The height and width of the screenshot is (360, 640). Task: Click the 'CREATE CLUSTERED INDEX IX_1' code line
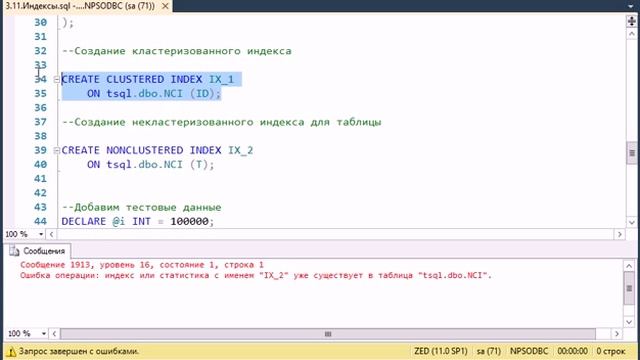(148, 79)
